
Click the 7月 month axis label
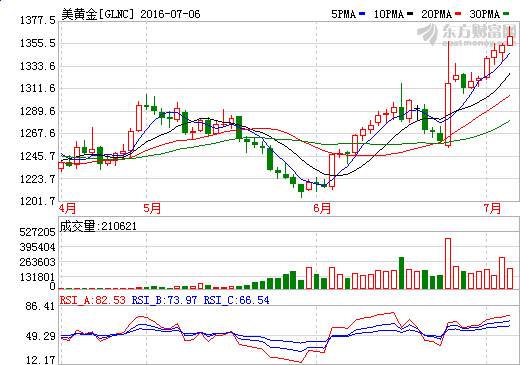click(x=492, y=208)
